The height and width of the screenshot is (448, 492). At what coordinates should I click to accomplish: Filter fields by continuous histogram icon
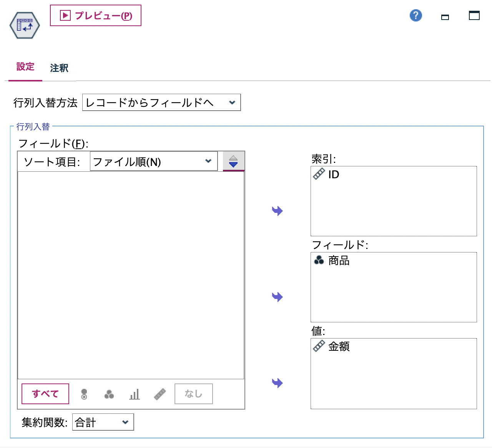[134, 393]
